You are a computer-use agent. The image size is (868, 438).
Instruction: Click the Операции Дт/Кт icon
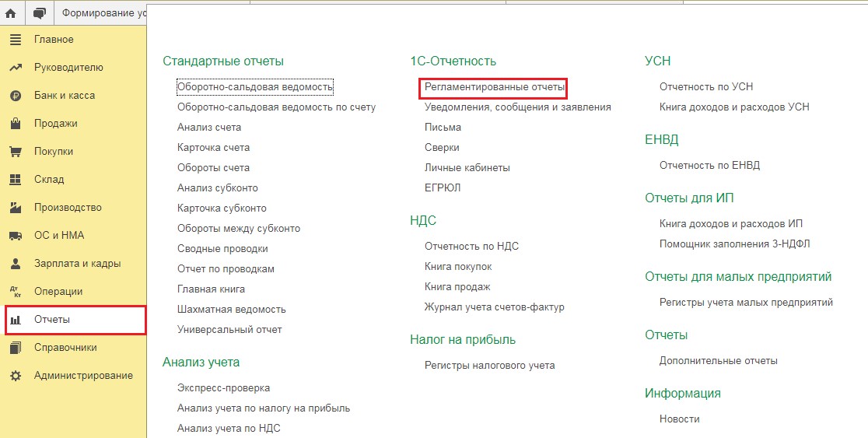pos(16,292)
